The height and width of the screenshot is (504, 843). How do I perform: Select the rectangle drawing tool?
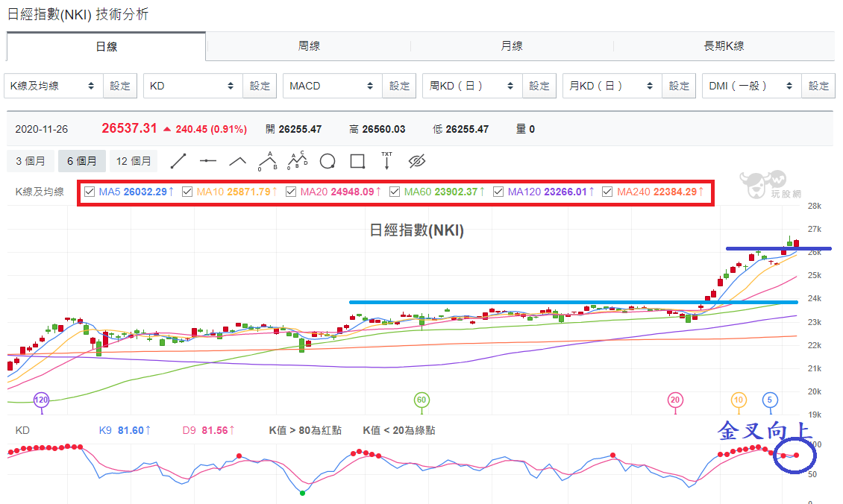(357, 161)
